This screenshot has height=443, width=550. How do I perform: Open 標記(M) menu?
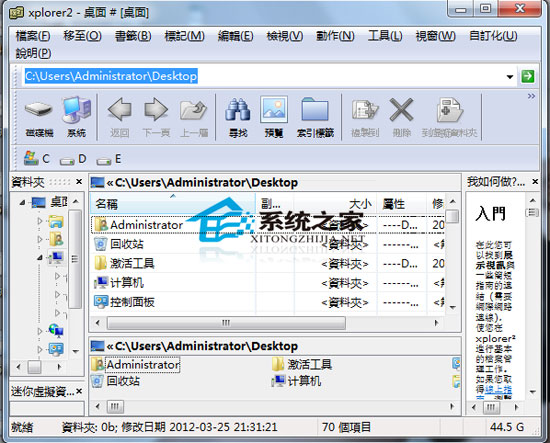coord(185,36)
